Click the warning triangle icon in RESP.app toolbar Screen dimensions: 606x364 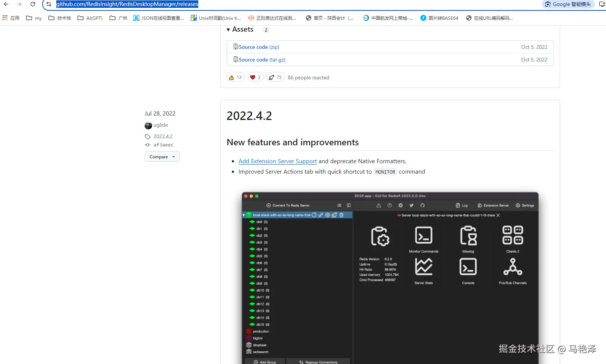379,205
